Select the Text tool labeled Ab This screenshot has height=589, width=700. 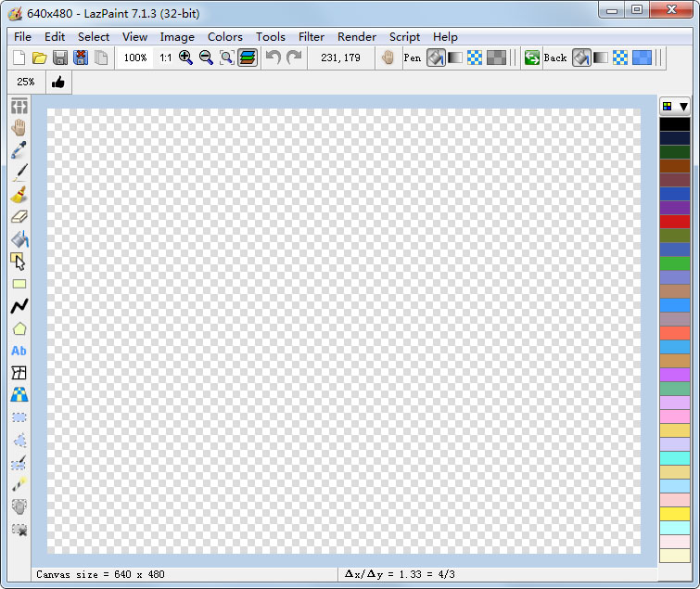(x=19, y=351)
